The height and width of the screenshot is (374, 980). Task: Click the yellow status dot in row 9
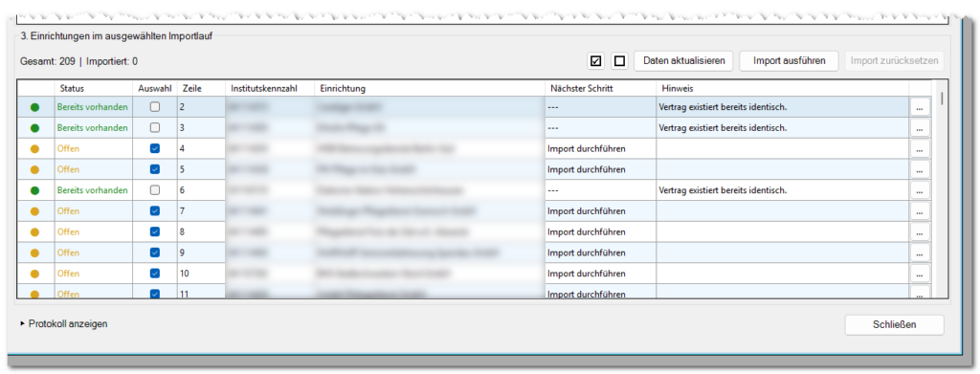(x=35, y=253)
